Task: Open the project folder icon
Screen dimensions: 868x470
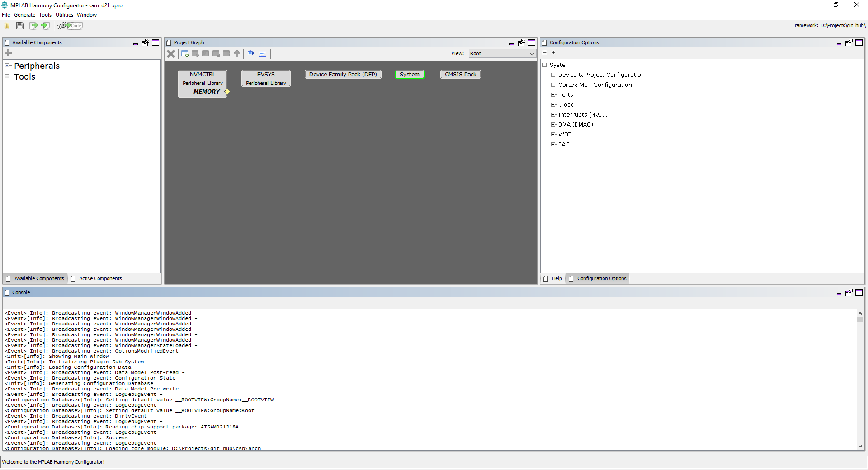Action: coord(7,26)
